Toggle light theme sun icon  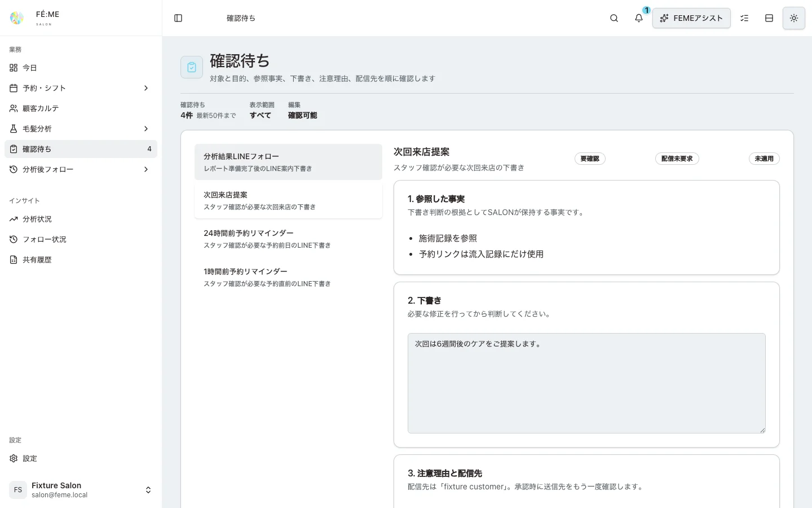tap(794, 18)
